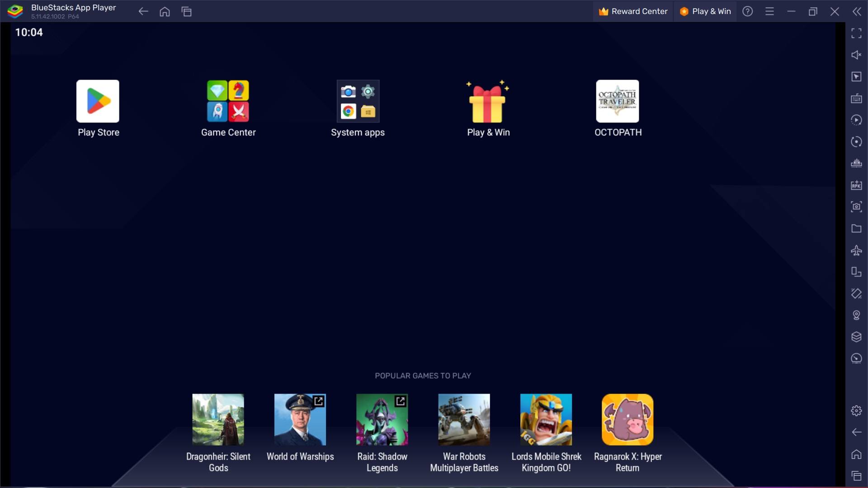Screen dimensions: 868x488
Task: Toggle the volume mute icon in sidebar
Action: [x=856, y=55]
